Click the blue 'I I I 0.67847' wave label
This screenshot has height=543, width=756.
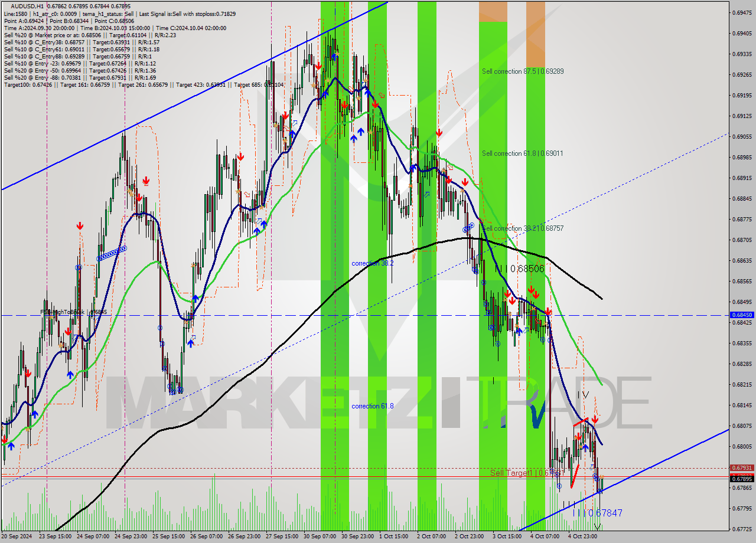(x=598, y=513)
